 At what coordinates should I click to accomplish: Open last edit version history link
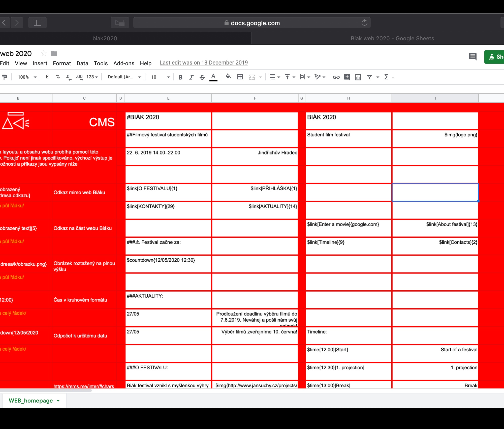pos(204,63)
